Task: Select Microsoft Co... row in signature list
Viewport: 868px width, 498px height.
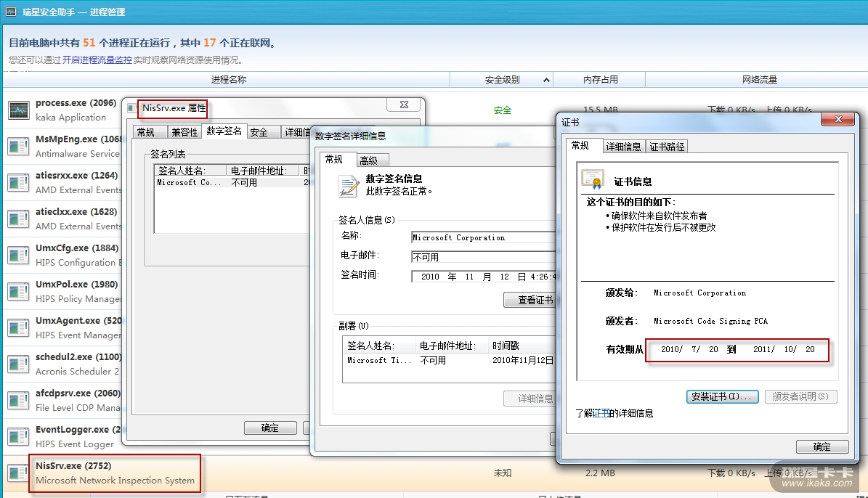Action: tap(232, 183)
